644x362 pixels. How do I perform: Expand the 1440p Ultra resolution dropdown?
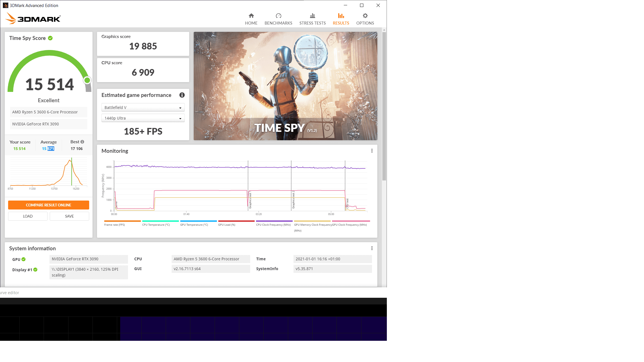tap(143, 118)
